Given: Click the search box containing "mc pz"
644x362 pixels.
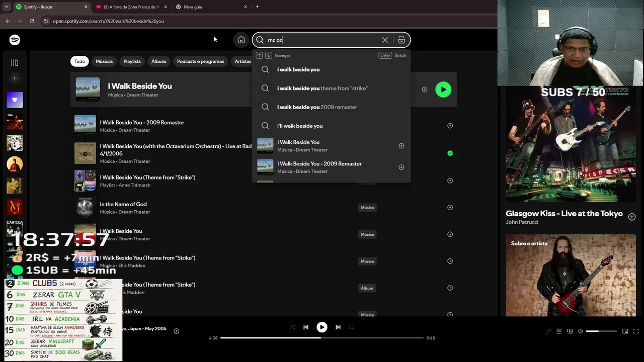Looking at the screenshot, I should coord(331,40).
